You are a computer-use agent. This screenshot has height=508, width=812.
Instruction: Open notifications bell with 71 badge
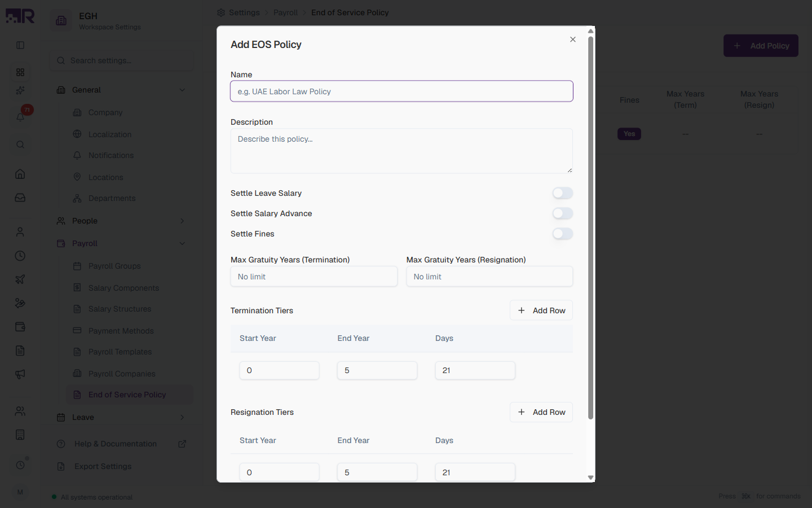[x=20, y=117]
